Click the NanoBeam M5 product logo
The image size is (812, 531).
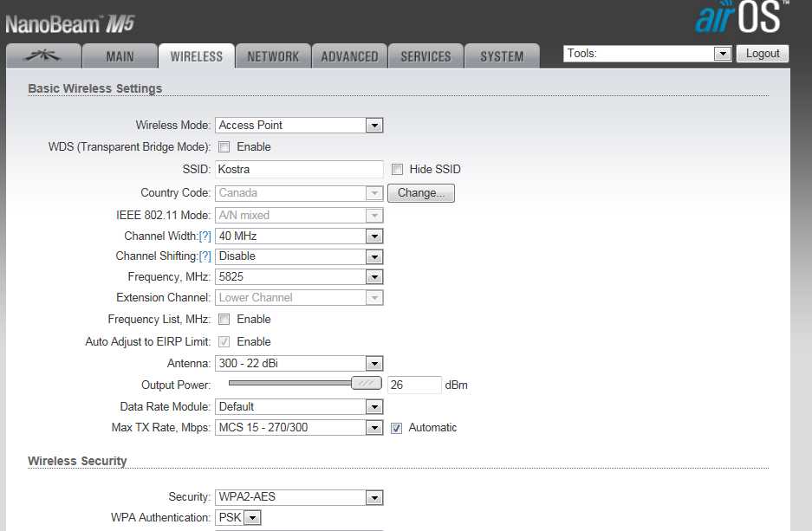(70, 23)
